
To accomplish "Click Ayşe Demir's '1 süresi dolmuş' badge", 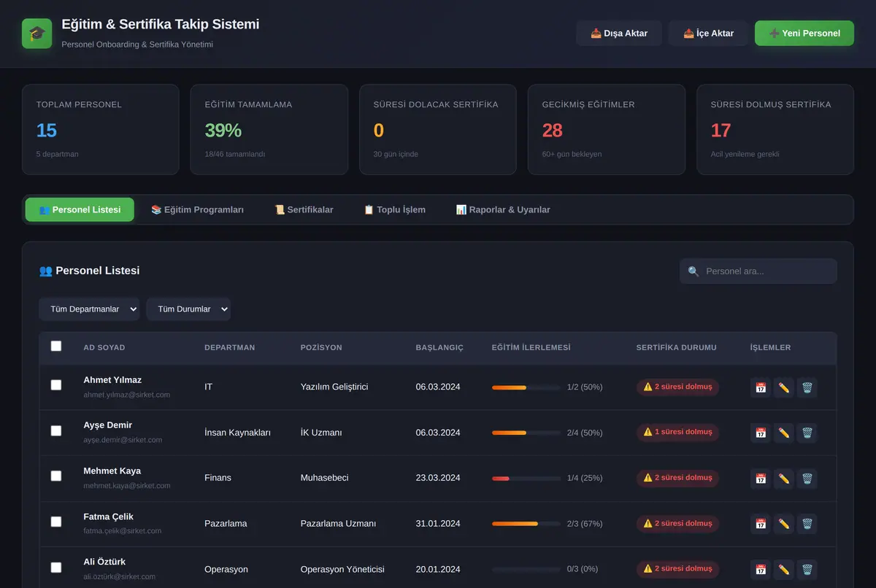I will 677,432.
